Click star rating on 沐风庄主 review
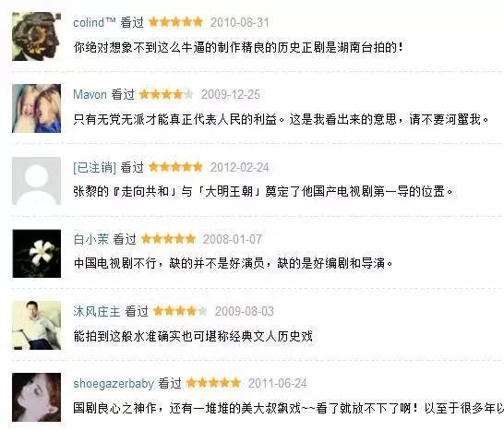The height and width of the screenshot is (431, 504). point(180,311)
